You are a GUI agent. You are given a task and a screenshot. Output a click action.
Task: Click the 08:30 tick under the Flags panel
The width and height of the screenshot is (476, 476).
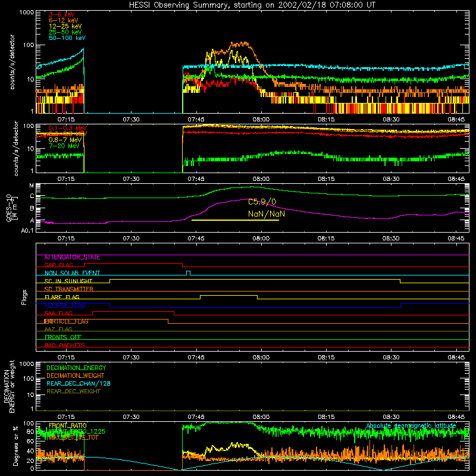391,358
